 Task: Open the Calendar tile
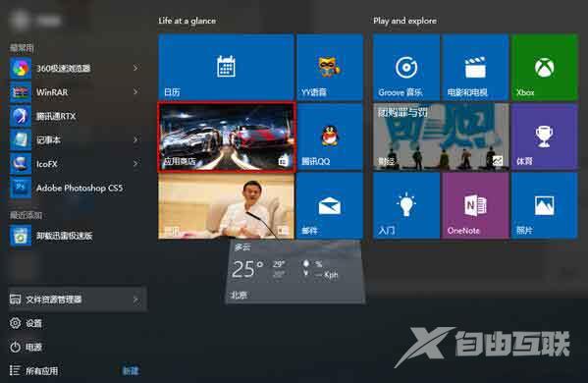tap(226, 67)
